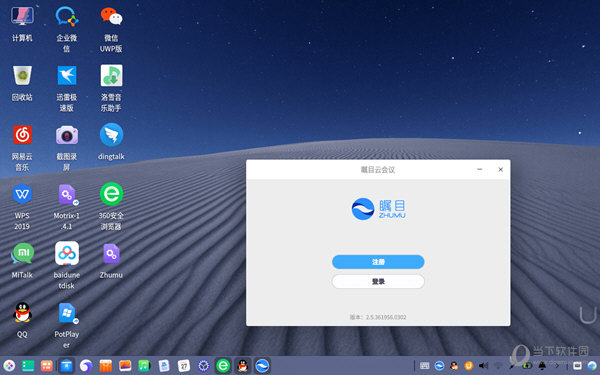The image size is (600, 375).
Task: Open the swirl browser icon in taskbar
Action: 86,366
